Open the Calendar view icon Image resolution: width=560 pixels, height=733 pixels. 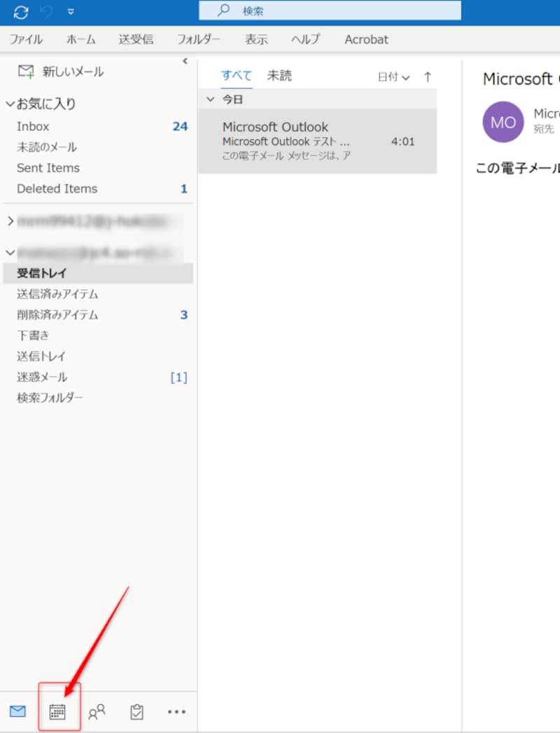coord(59,711)
